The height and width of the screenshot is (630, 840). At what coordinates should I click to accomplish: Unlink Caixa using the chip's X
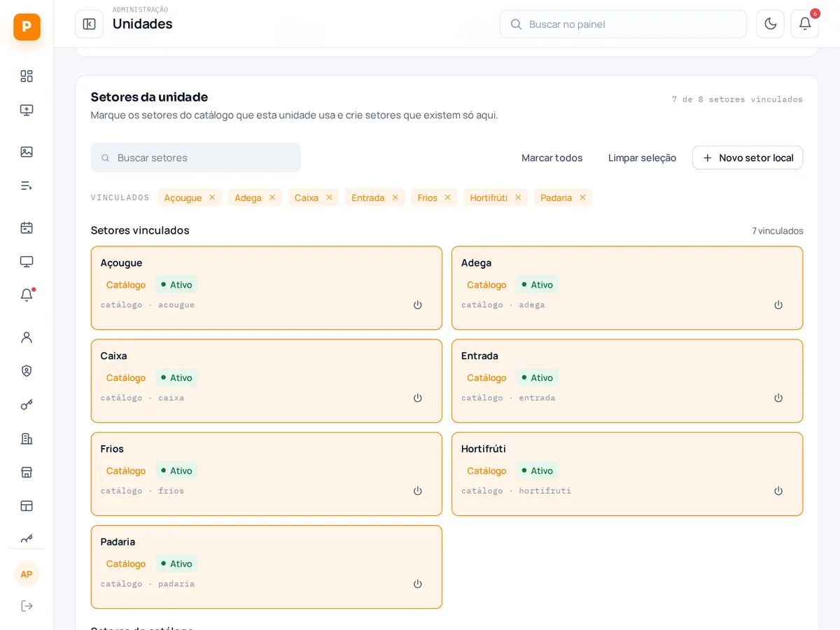tap(329, 197)
